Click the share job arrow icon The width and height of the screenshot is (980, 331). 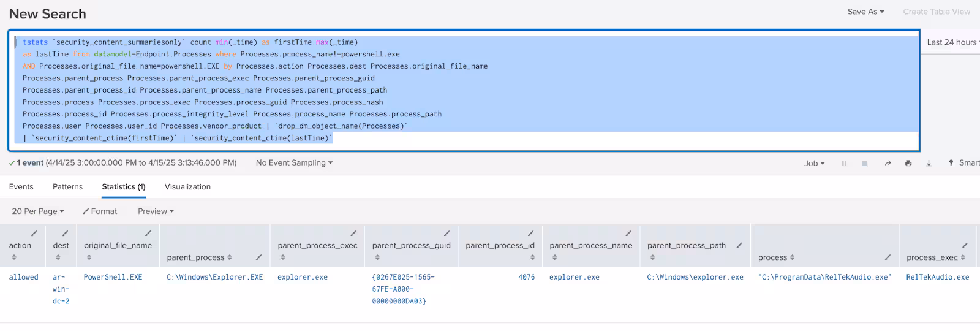click(x=888, y=163)
